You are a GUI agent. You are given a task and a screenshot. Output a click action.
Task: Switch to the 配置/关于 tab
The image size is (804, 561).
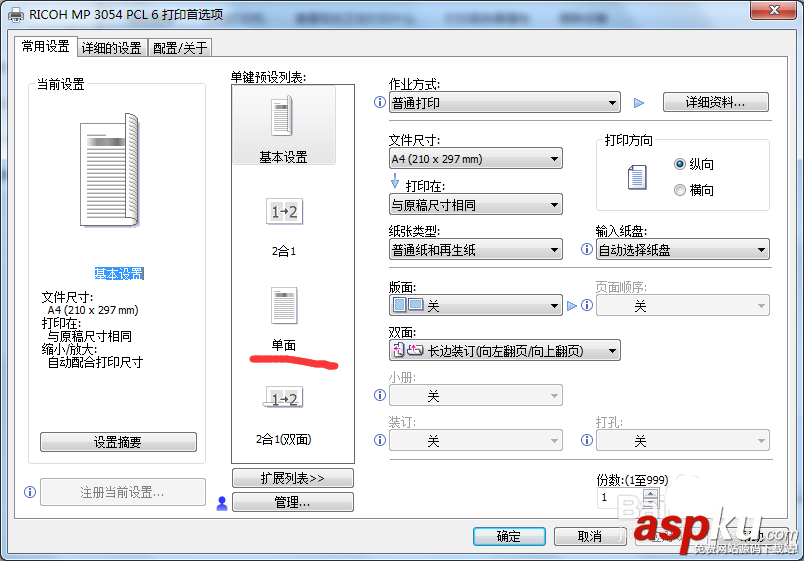pyautogui.click(x=180, y=48)
